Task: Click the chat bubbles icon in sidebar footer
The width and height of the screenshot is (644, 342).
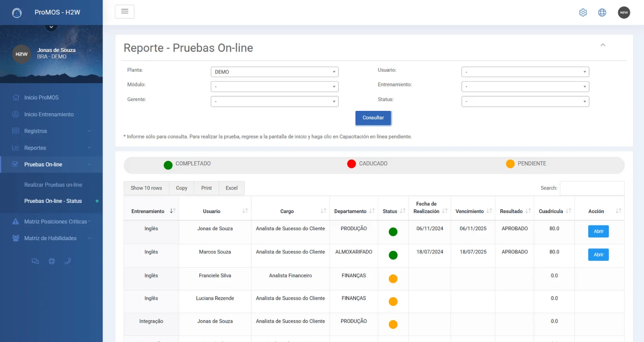Action: (x=35, y=261)
